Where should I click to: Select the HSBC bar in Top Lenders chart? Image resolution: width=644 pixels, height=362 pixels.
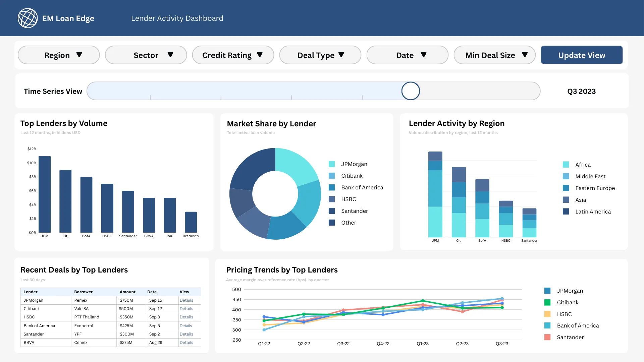pos(107,208)
